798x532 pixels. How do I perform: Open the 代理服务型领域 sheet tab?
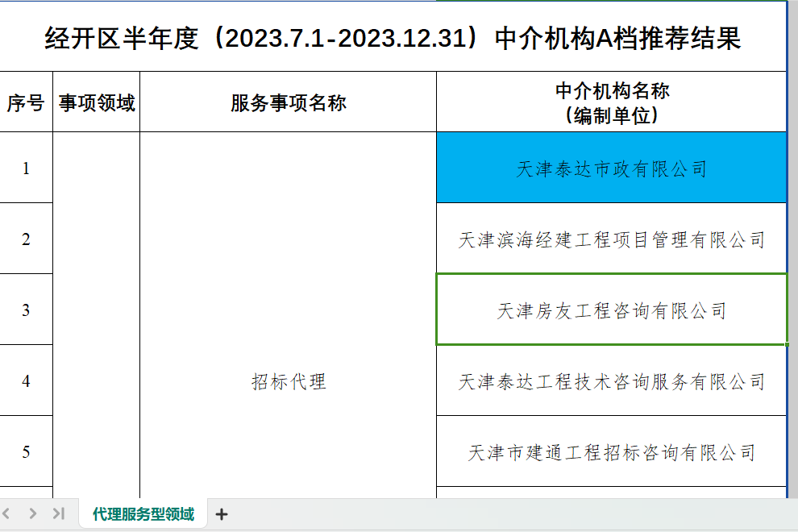point(143,514)
